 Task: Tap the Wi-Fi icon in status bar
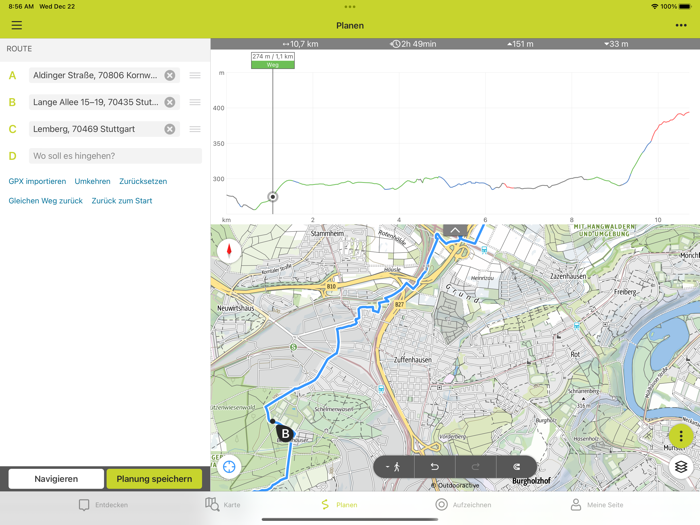pos(654,7)
